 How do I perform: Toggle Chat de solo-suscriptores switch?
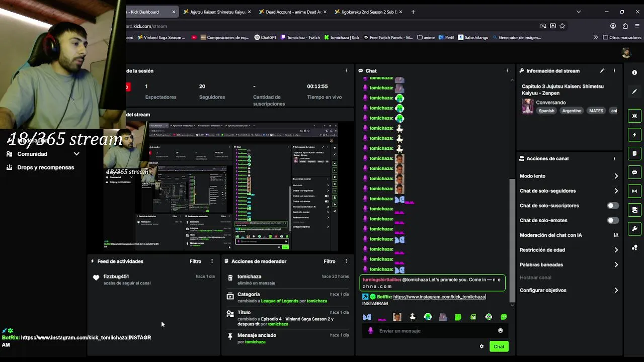(612, 206)
